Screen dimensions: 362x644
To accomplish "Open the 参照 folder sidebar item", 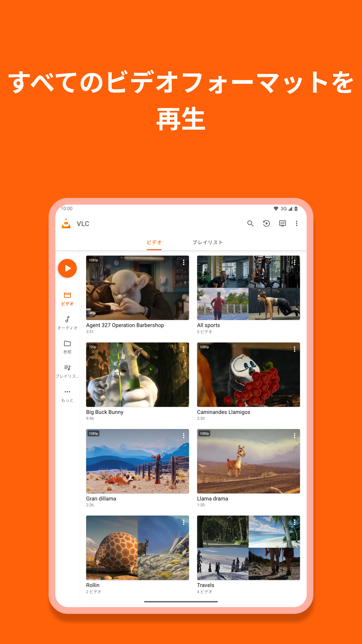I will click(67, 347).
